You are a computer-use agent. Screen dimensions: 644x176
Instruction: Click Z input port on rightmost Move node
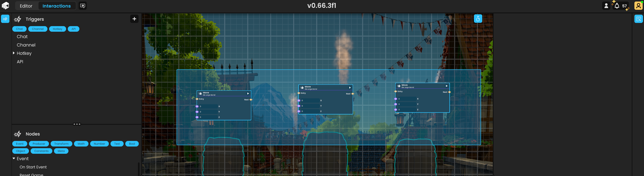[x=396, y=110]
